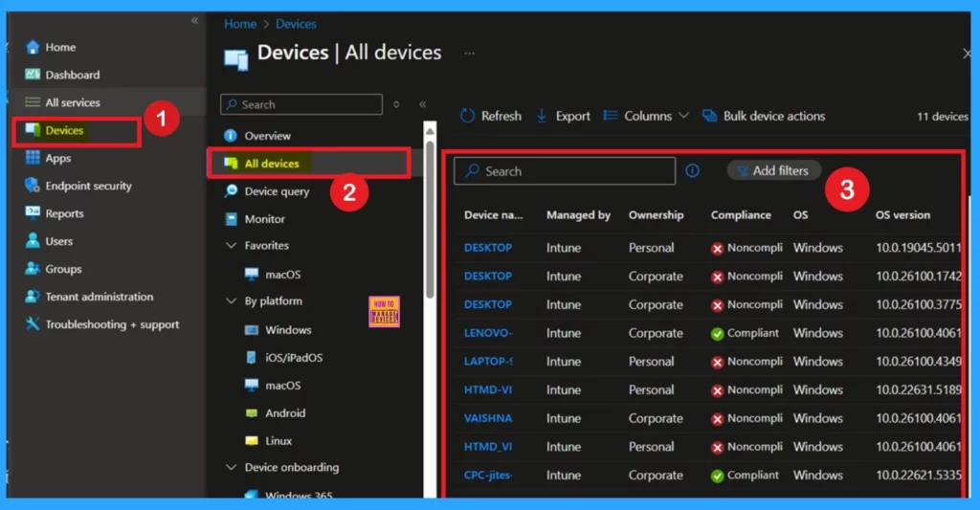Close the Devices blade
The height and width of the screenshot is (510, 980).
(967, 54)
